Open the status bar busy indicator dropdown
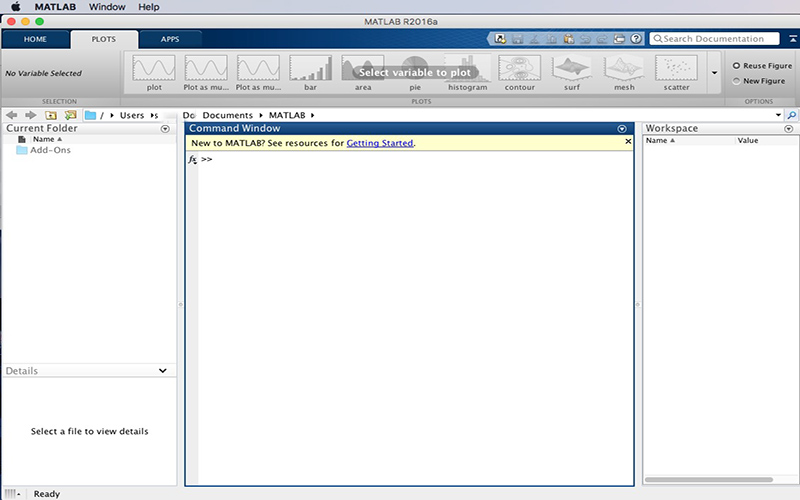Screen dimensions: 800x500 [x=13, y=494]
